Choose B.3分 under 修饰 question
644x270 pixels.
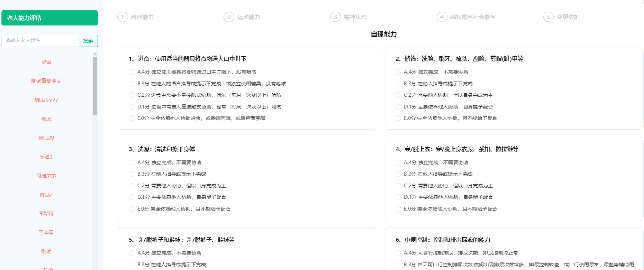pyautogui.click(x=398, y=83)
